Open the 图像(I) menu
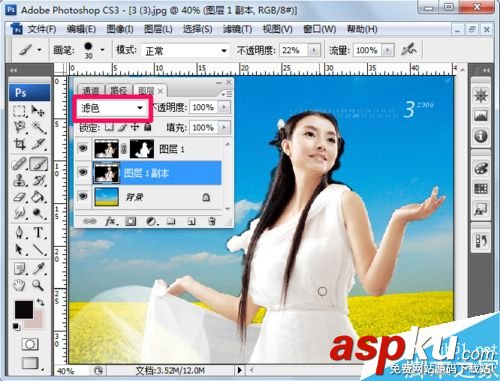Viewport: 500px width, 381px height. [120, 29]
